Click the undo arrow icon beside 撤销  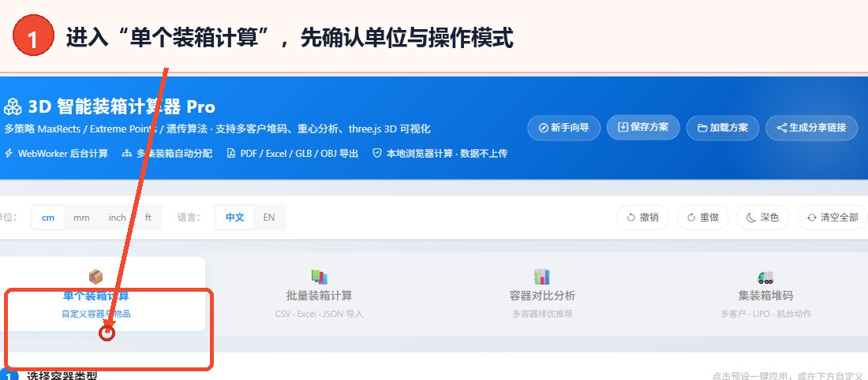[x=630, y=218]
